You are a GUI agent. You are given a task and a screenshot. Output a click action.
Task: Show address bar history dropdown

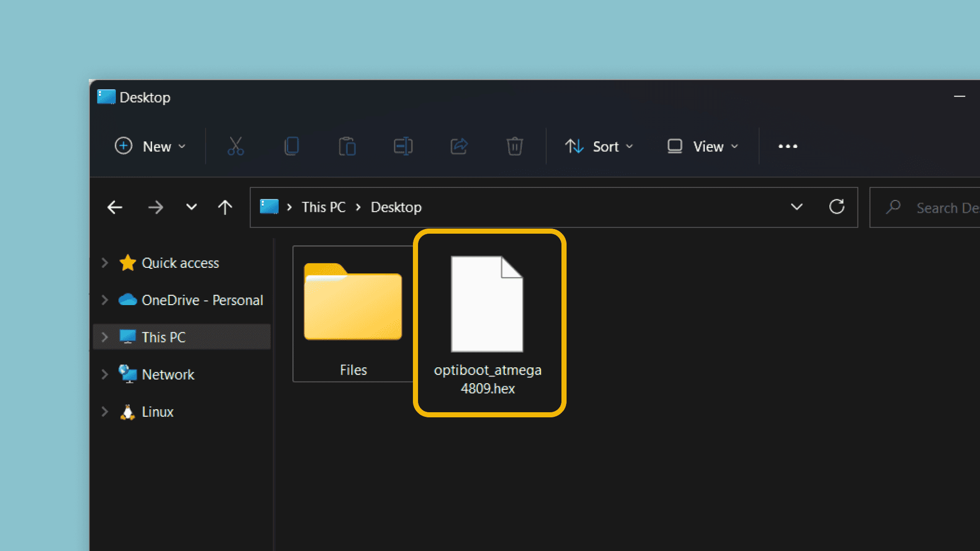coord(796,207)
